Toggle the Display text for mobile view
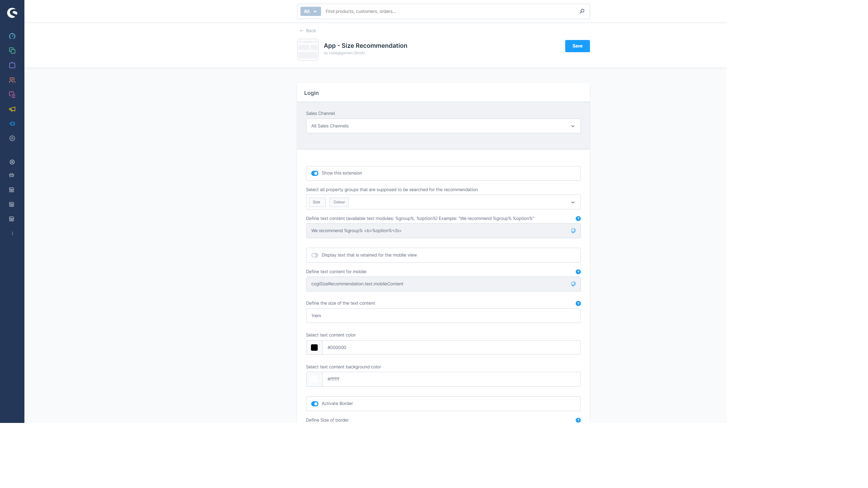The height and width of the screenshot is (488, 868). point(315,255)
